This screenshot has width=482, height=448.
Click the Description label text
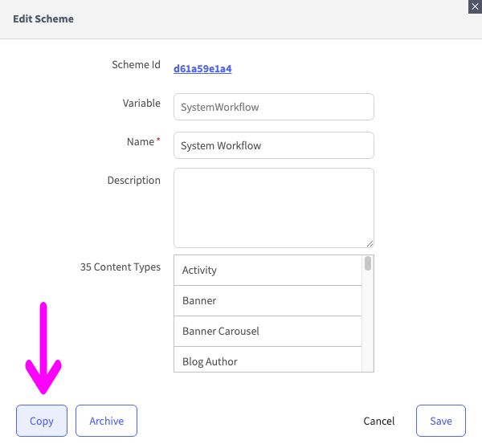click(x=134, y=181)
